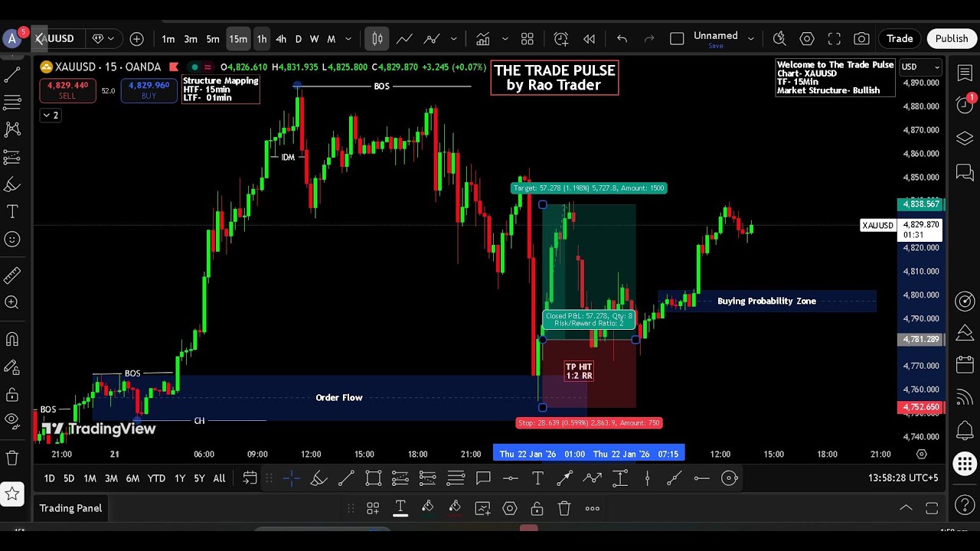
Task: Toggle the red flag next to OANDA
Action: [x=174, y=67]
